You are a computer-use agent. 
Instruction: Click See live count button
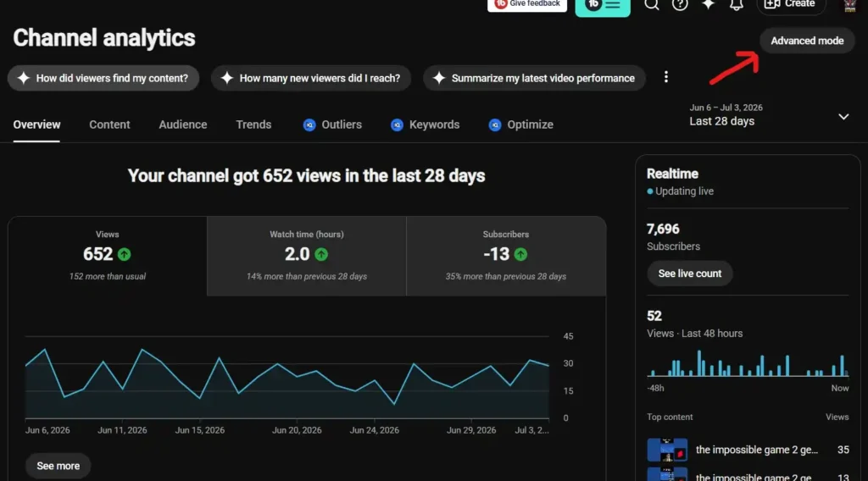pos(690,274)
